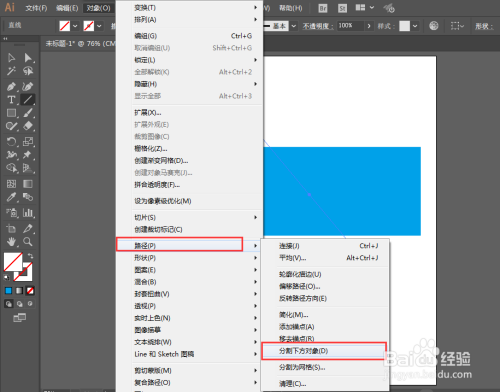500x392 pixels.
Task: Select the Perspective Grid tool
Action: point(28,168)
